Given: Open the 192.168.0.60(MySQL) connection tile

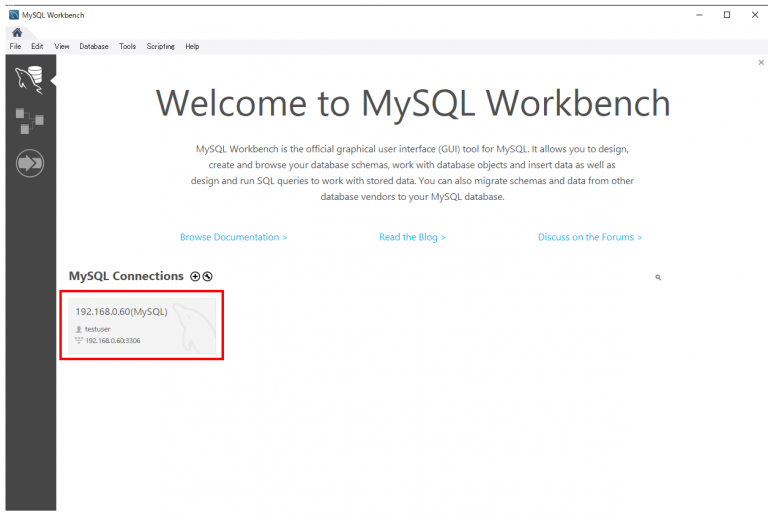Looking at the screenshot, I should 139,326.
